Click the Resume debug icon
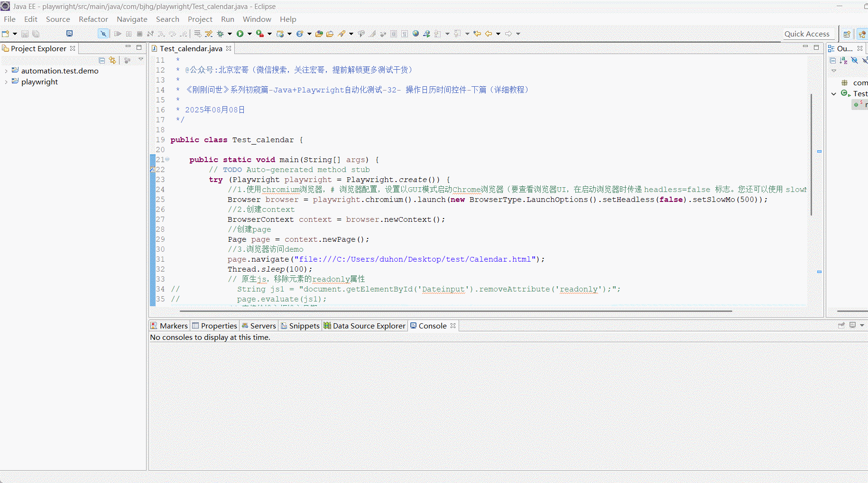This screenshot has height=483, width=868. click(118, 34)
